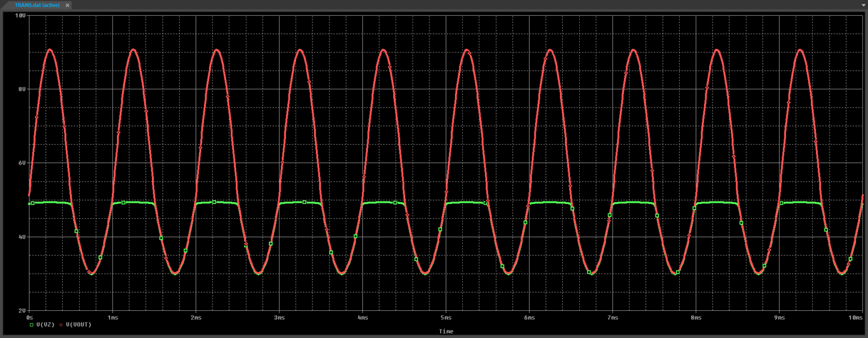The image size is (868, 338).
Task: Click the 2V label on voltage axis
Action: point(21,311)
